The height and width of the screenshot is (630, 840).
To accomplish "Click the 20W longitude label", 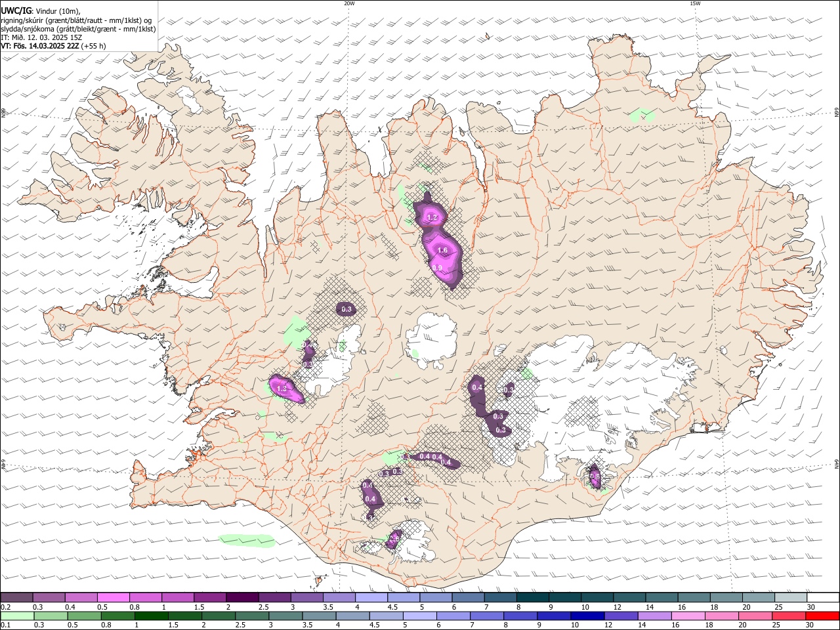I will (349, 3).
